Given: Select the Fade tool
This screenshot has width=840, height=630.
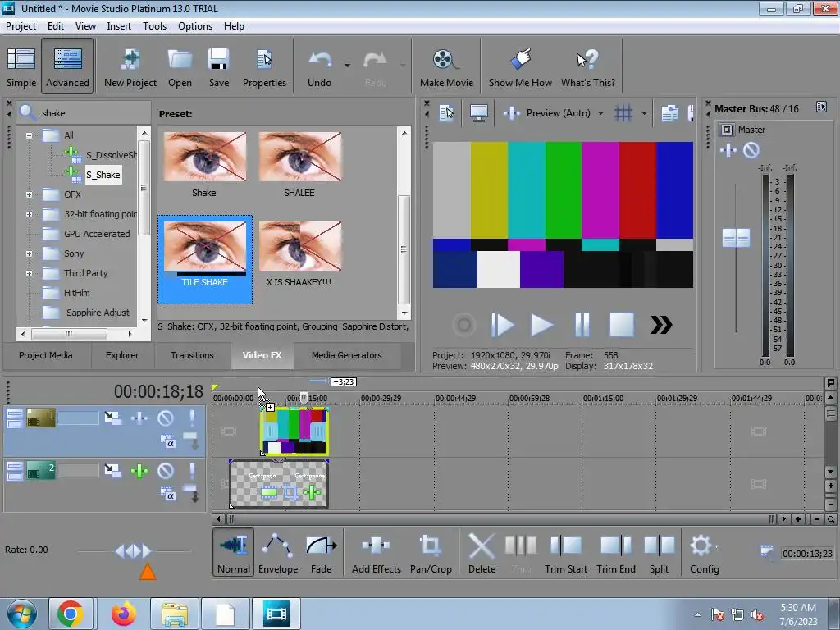Looking at the screenshot, I should point(321,552).
